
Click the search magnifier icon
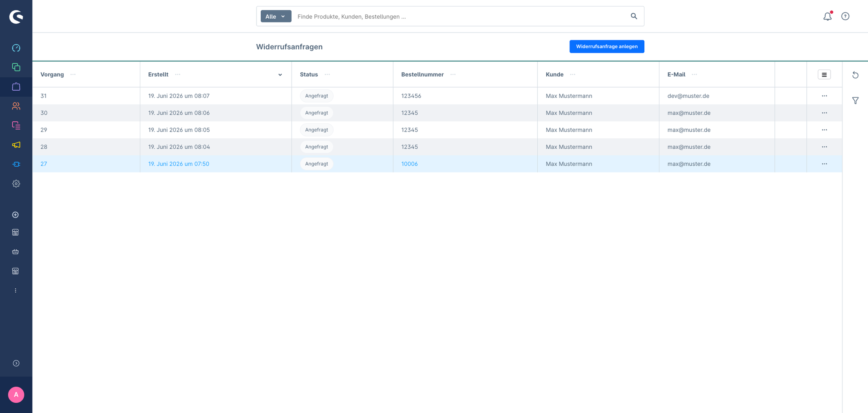tap(634, 16)
